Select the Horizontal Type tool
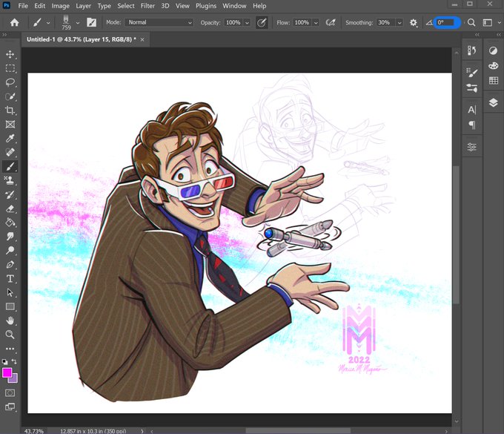 pos(10,279)
